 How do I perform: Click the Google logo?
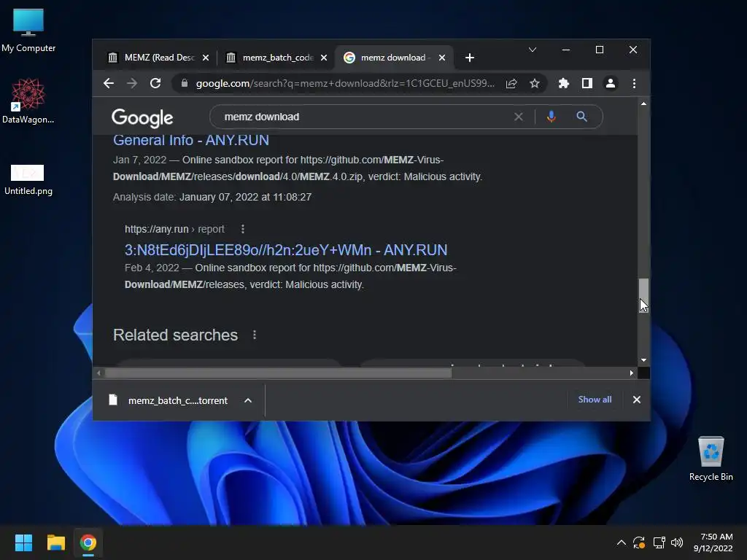click(142, 117)
